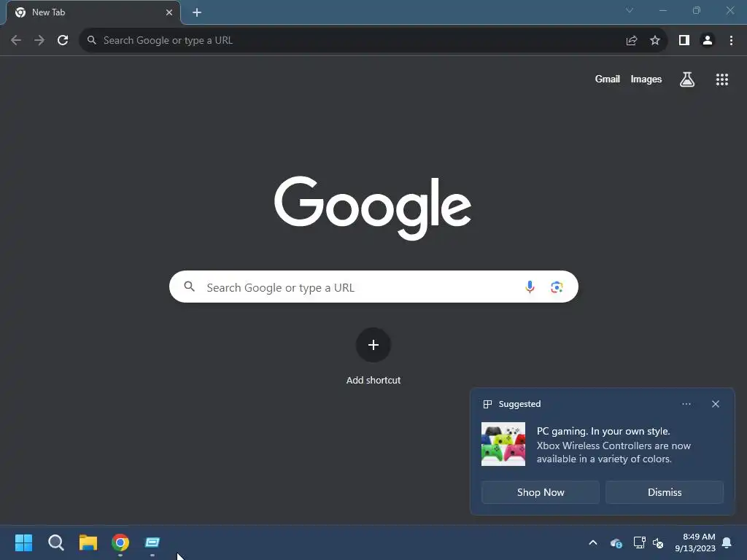747x560 pixels.
Task: Click the OneDrive cloud tray icon
Action: [x=616, y=542]
